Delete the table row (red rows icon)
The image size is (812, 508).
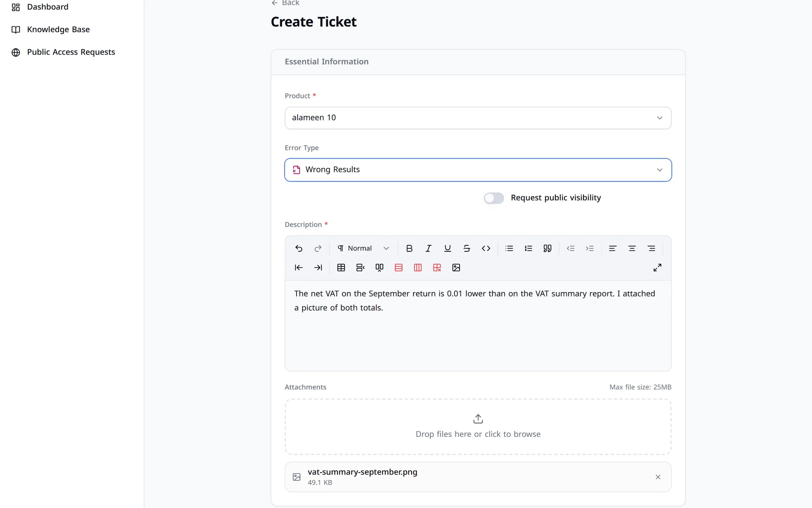(399, 267)
